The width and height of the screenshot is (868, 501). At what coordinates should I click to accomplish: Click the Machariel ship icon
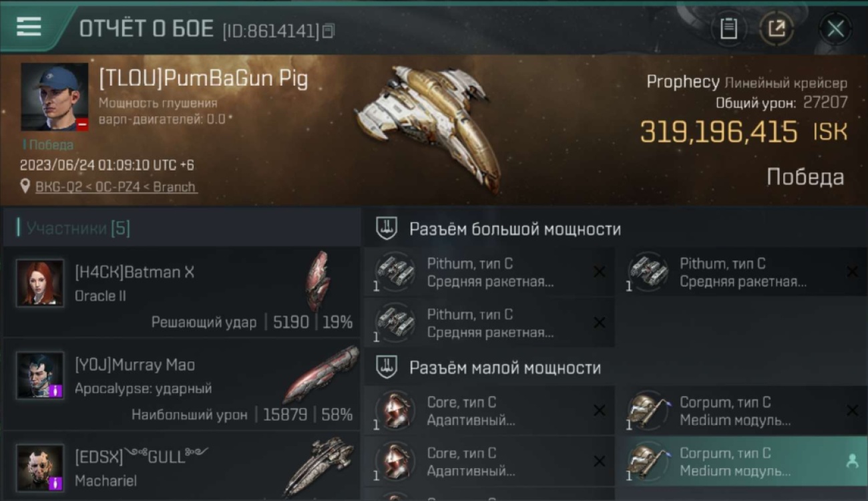coord(319,466)
